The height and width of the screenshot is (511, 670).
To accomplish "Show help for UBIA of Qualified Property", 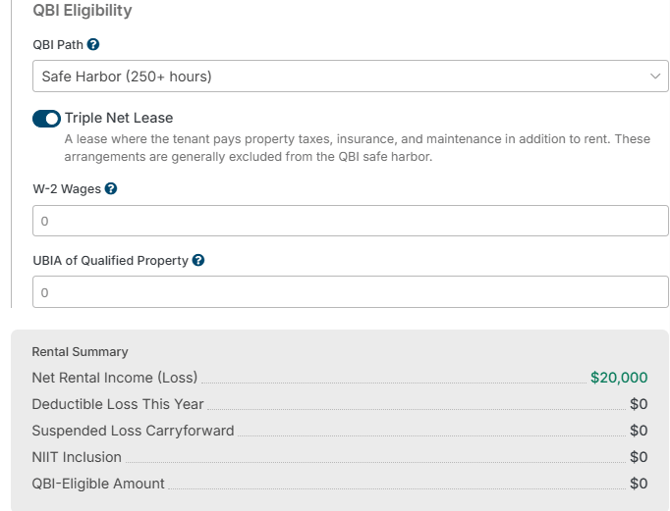I will coord(198,260).
